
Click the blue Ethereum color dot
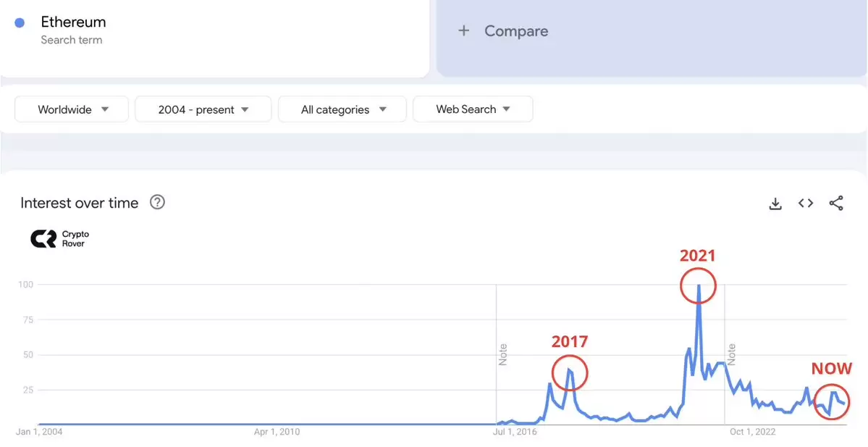click(x=20, y=23)
